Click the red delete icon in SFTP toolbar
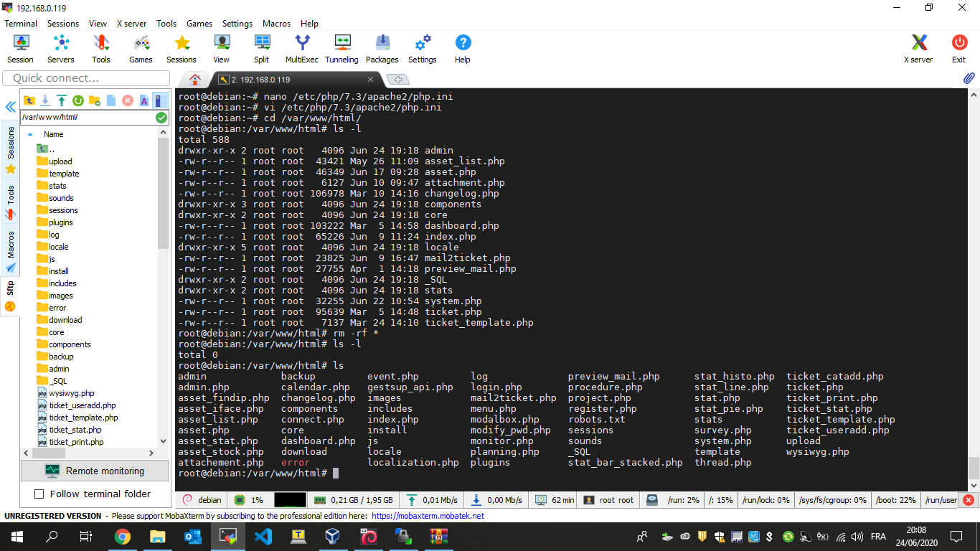The image size is (980, 551). click(128, 100)
